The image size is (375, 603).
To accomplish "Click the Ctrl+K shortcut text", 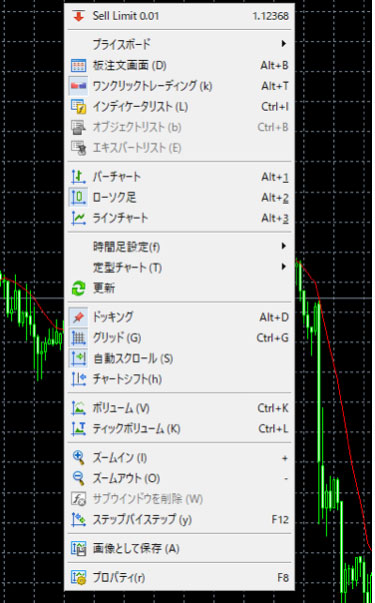I will tap(273, 408).
